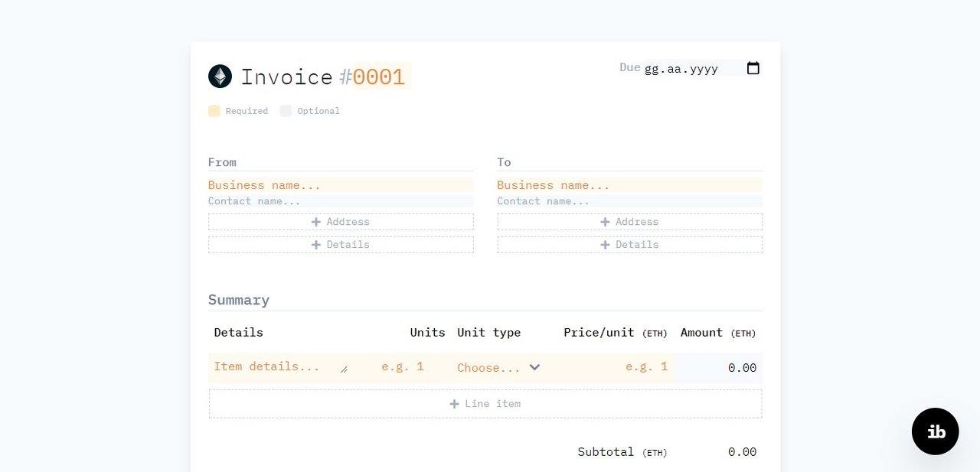Click the Invoice title text
The height and width of the screenshot is (472, 980).
287,76
